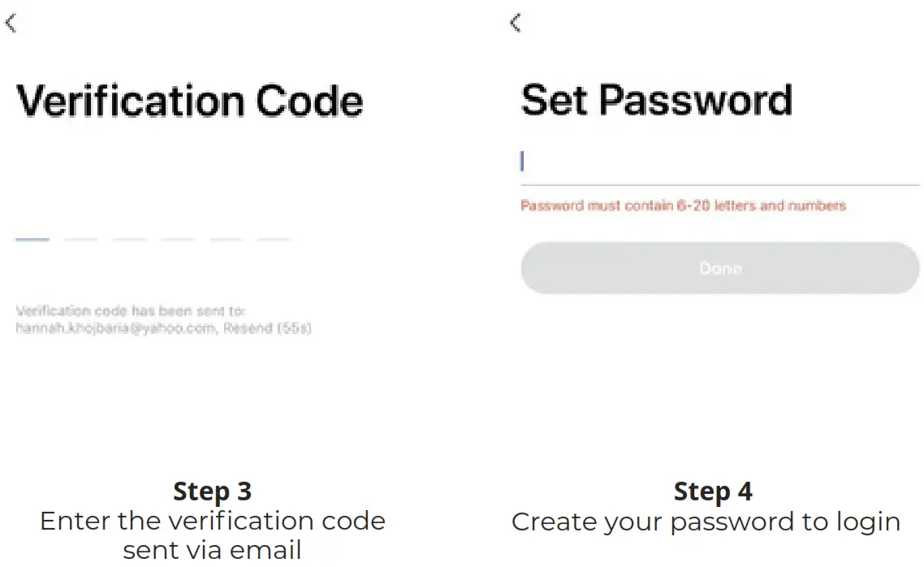Click the Verification Code heading
The width and height of the screenshot is (924, 567).
tap(190, 102)
